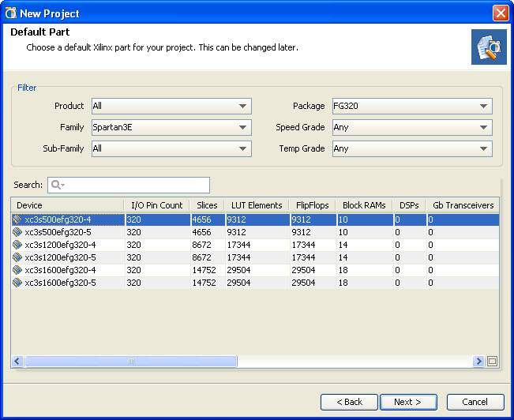
Task: Click Slices value 14752 of xc3s1600efg320-5
Action: pyautogui.click(x=204, y=283)
